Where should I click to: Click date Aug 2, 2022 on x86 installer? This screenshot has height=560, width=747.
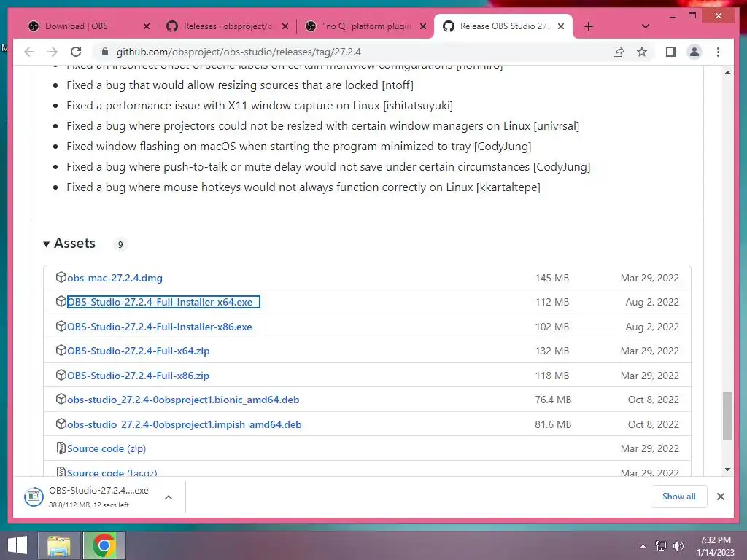pyautogui.click(x=652, y=327)
